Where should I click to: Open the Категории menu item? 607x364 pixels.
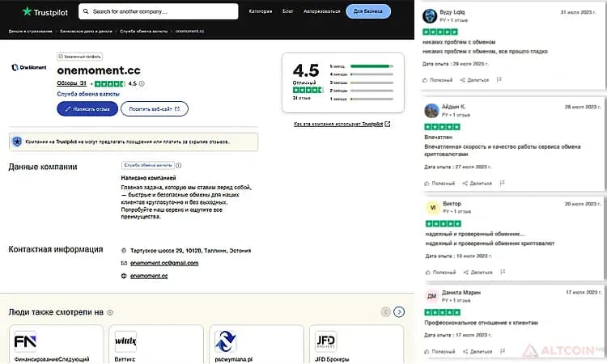260,11
